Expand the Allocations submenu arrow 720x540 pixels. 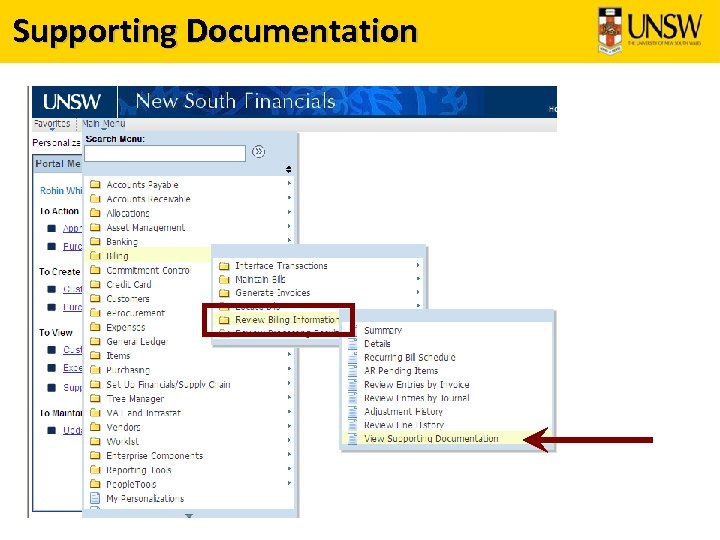coord(289,212)
